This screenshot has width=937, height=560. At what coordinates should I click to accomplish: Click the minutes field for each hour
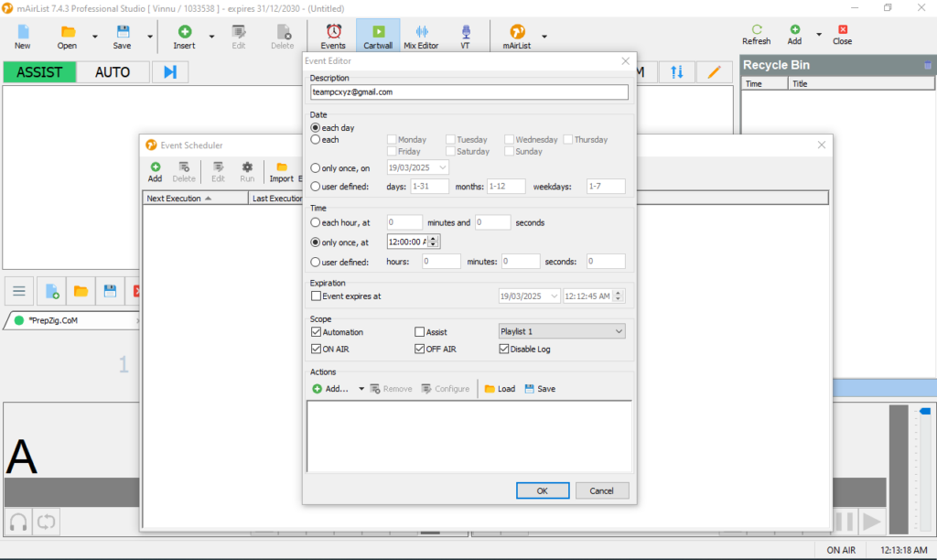pos(404,222)
